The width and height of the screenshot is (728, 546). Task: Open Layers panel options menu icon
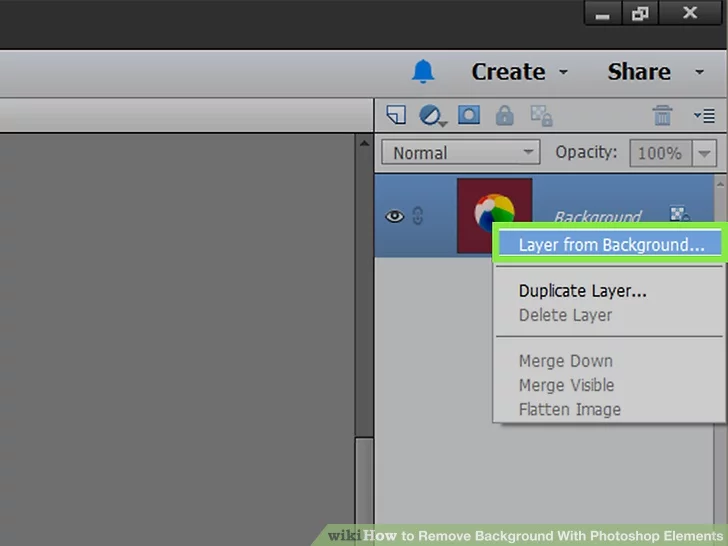pos(704,115)
